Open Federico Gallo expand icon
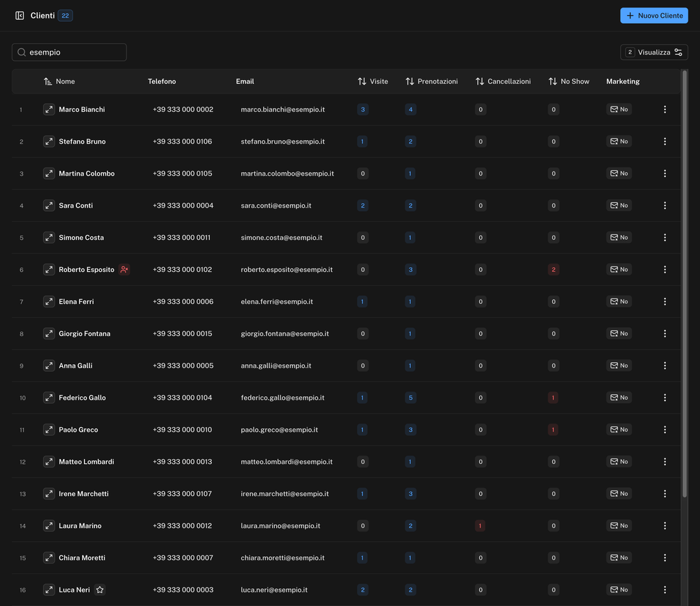The width and height of the screenshot is (700, 606). 49,398
